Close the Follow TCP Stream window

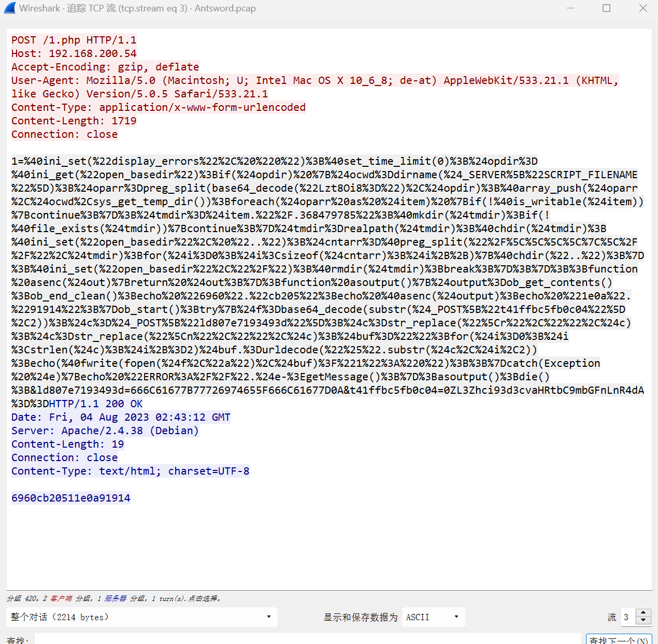click(x=643, y=8)
